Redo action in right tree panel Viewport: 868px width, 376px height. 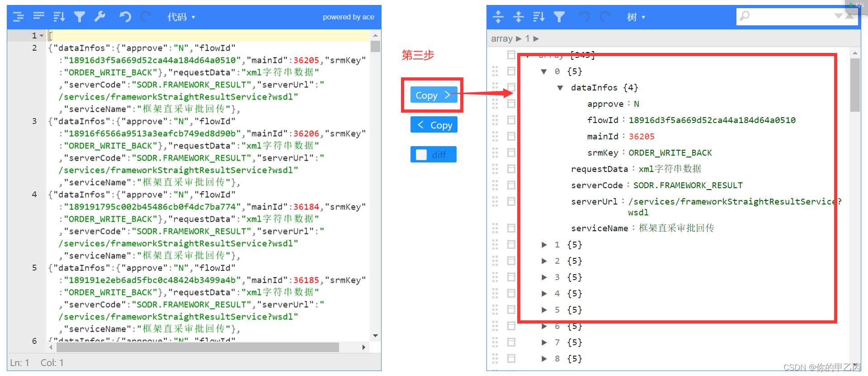point(605,17)
